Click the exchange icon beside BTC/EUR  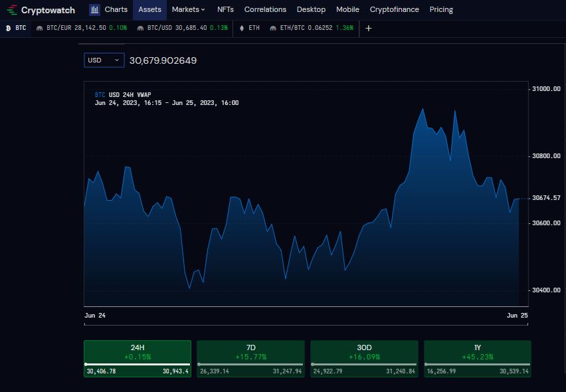coord(39,28)
